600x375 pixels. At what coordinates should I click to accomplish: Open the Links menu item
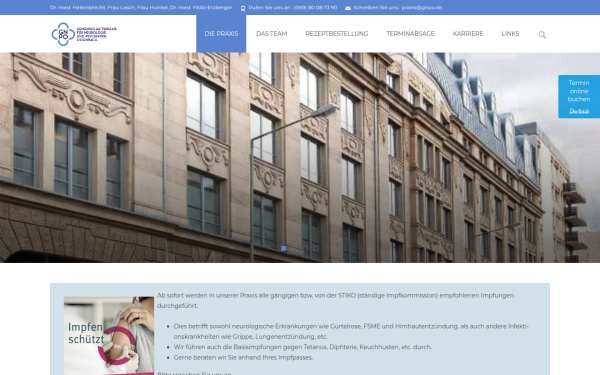point(510,34)
